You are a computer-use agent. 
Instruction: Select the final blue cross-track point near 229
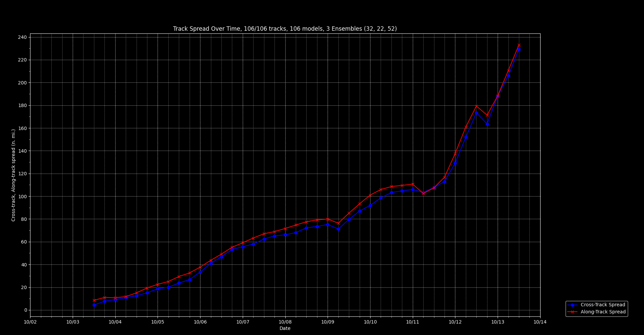coord(519,49)
